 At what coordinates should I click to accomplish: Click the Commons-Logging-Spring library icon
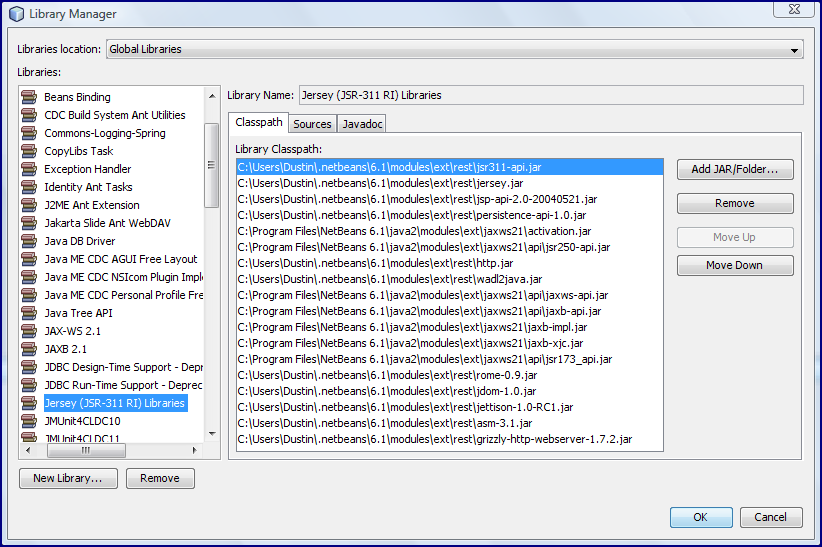click(x=29, y=133)
